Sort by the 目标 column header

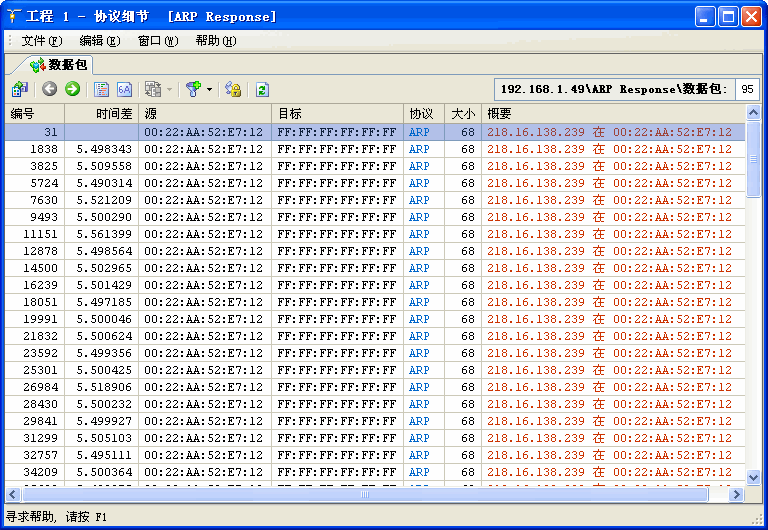(337, 114)
